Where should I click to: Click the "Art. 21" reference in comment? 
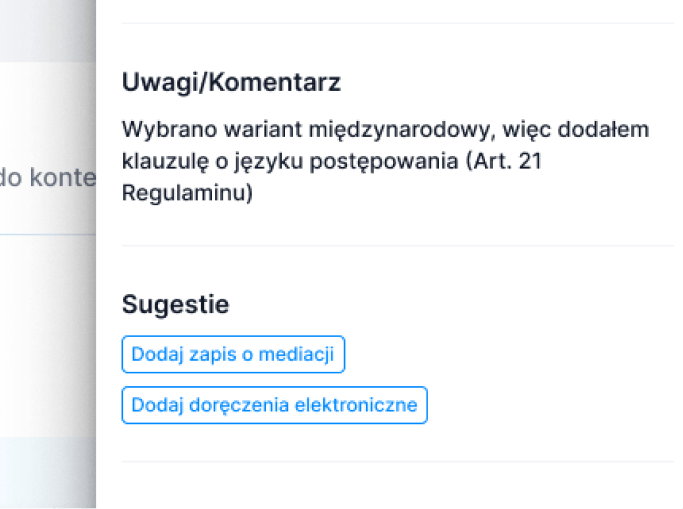[507, 161]
